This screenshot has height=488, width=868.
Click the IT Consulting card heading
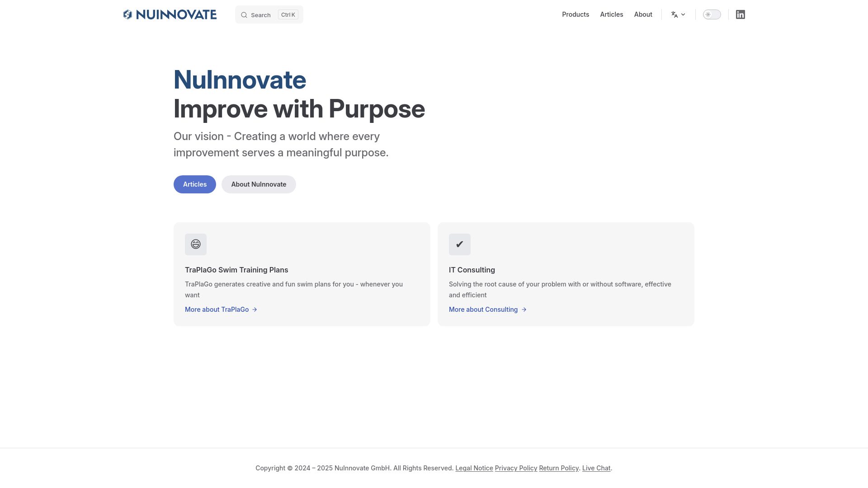pyautogui.click(x=472, y=270)
